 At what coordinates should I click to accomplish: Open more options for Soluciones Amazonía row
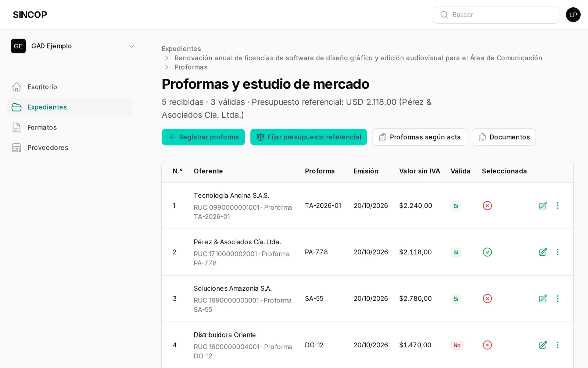click(x=557, y=298)
